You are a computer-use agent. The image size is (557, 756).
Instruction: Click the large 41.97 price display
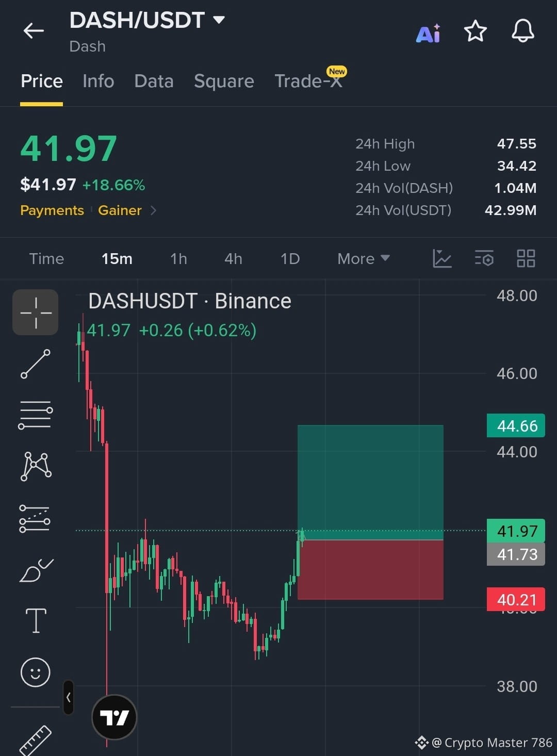click(69, 149)
